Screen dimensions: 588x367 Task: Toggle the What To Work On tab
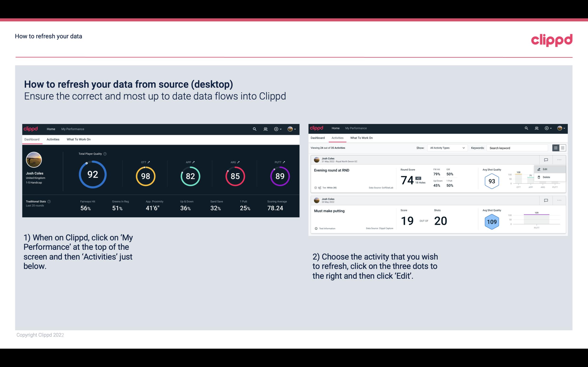coord(78,139)
